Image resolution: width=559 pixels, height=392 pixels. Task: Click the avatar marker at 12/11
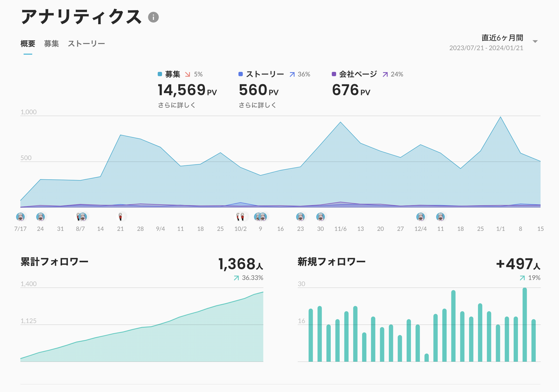440,217
